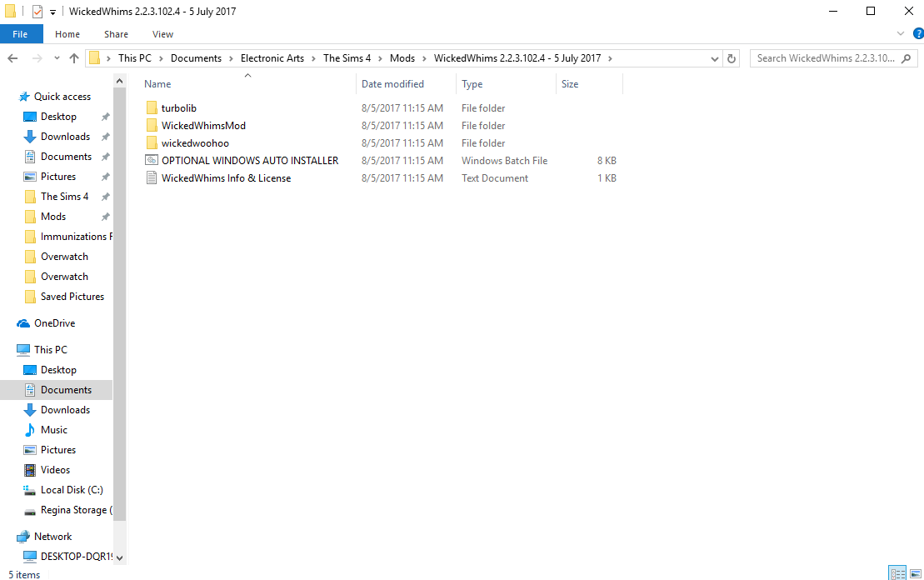Viewport: 924px width, 580px height.
Task: Click the Forward navigation arrow
Action: 37,58
